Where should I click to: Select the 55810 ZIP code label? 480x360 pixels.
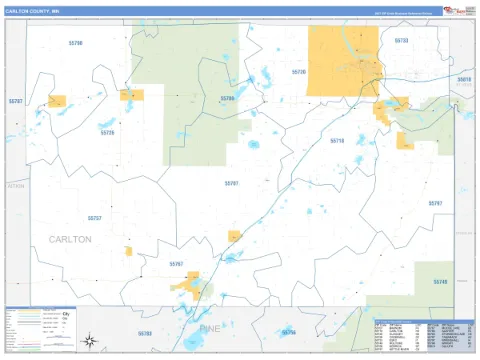464,79
